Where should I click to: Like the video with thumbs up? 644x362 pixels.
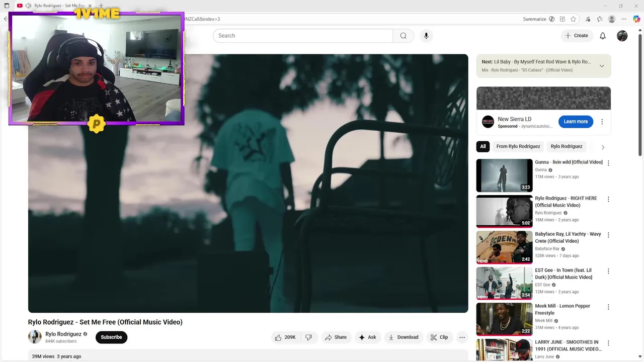pos(285,337)
